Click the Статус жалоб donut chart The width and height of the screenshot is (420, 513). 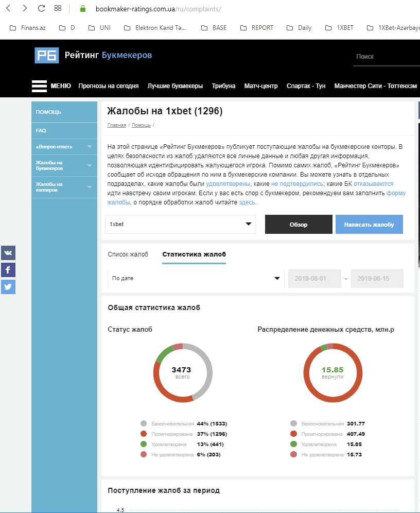point(183,373)
